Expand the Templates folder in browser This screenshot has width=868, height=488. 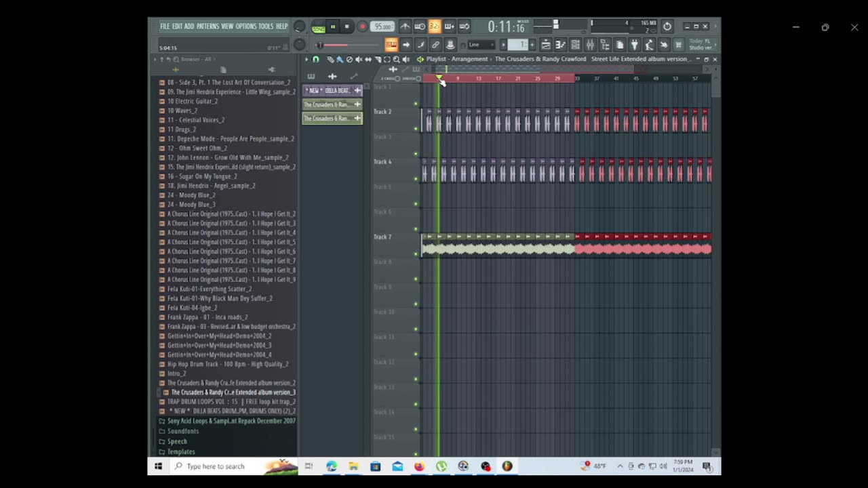click(176, 451)
